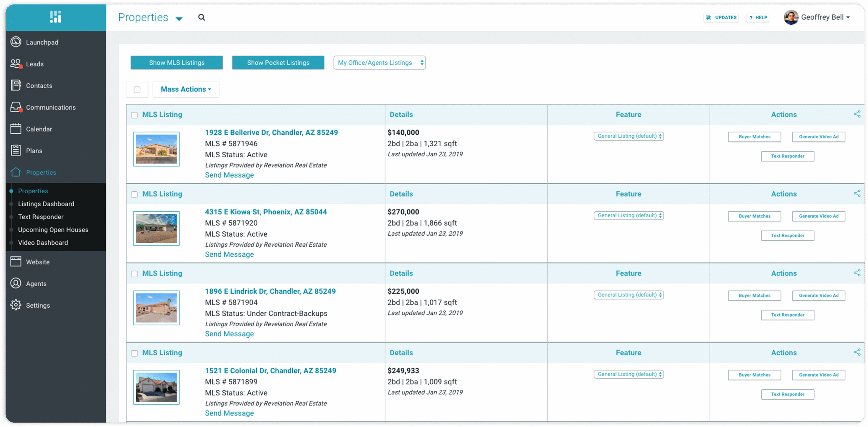Open Launchpad from the sidebar icon
The image size is (868, 427).
pyautogui.click(x=16, y=42)
